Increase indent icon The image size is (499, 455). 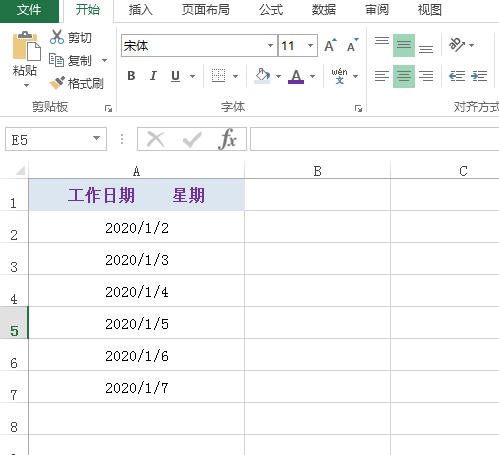pos(479,76)
